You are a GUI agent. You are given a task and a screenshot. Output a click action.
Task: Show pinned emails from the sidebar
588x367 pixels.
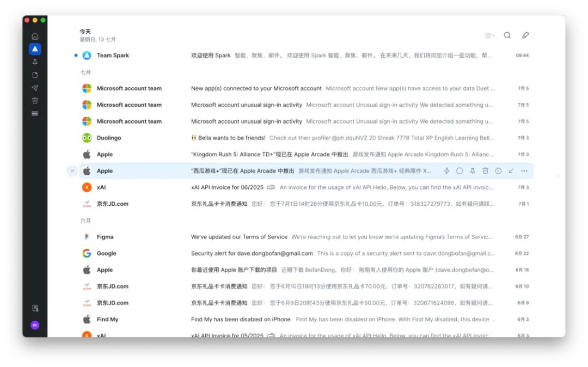[35, 62]
